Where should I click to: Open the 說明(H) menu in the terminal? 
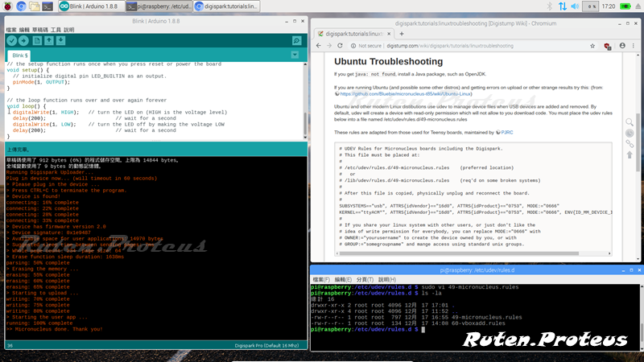point(387,279)
